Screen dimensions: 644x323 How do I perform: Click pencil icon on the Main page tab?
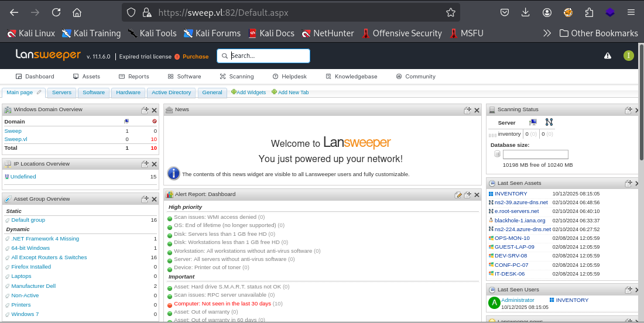pyautogui.click(x=39, y=92)
